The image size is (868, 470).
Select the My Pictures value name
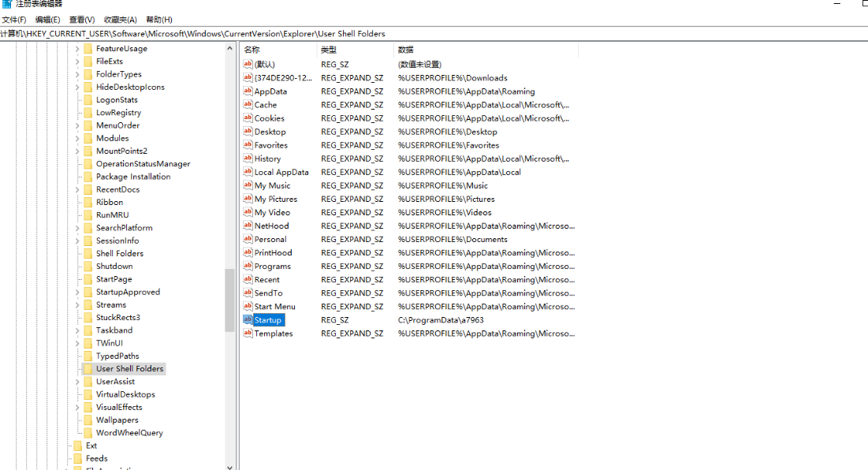(x=276, y=199)
